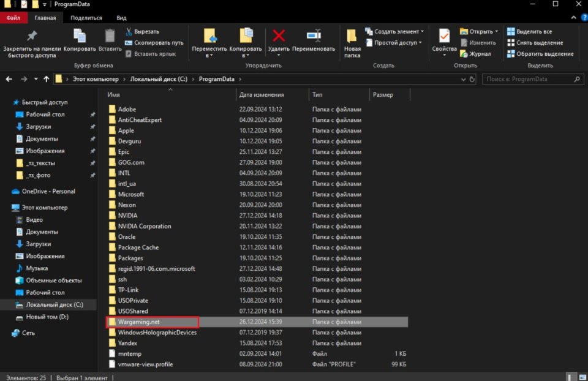The height and width of the screenshot is (381, 588).
Task: Open the Файл menu
Action: click(13, 18)
